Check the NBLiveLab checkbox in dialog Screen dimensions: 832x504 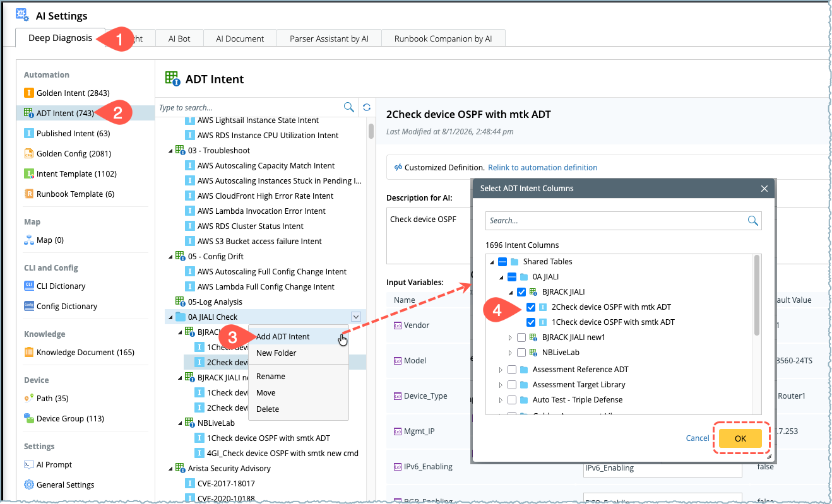pyautogui.click(x=521, y=352)
